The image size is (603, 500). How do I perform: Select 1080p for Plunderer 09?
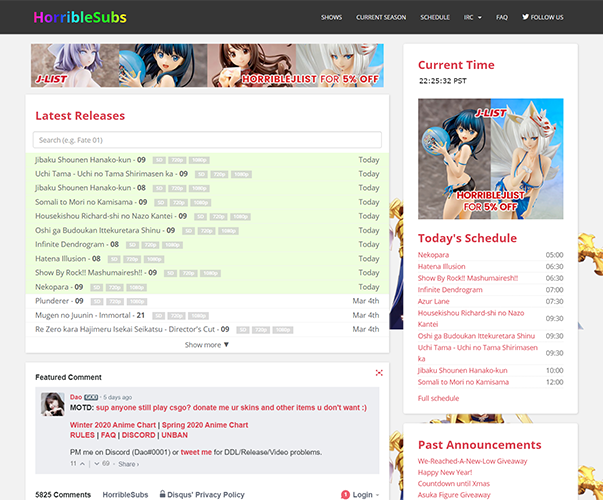click(137, 302)
